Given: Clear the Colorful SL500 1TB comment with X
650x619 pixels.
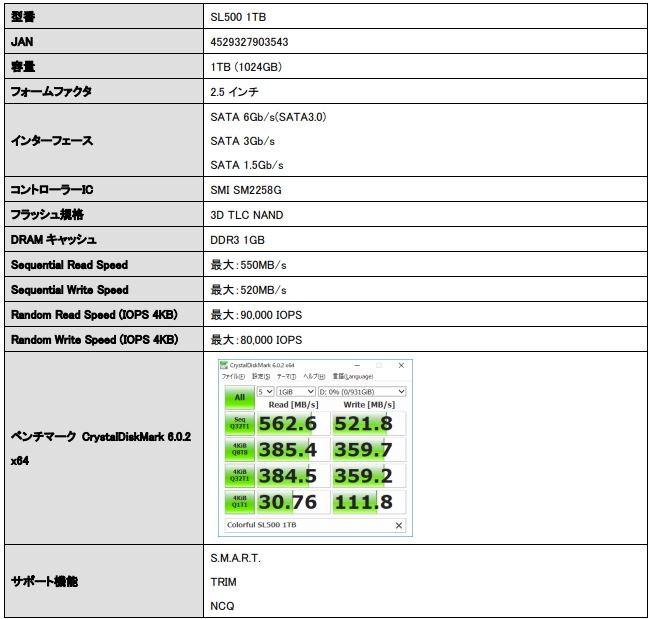Looking at the screenshot, I should point(399,525).
